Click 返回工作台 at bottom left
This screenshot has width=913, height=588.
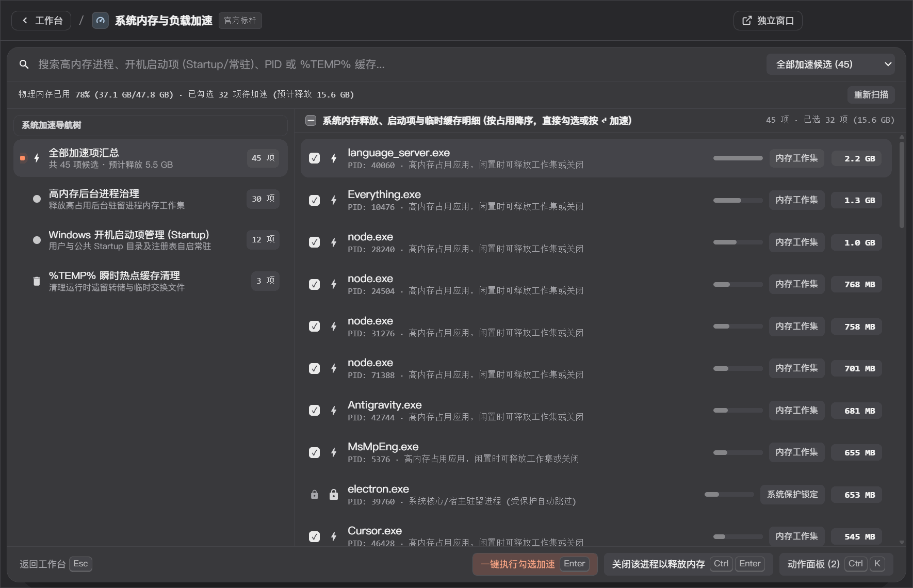[x=56, y=564]
